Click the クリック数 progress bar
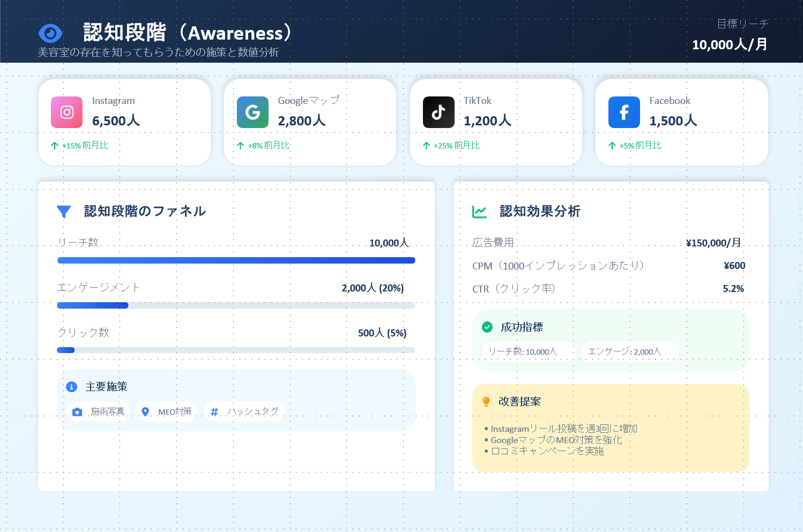Image resolution: width=803 pixels, height=532 pixels. coord(236,350)
